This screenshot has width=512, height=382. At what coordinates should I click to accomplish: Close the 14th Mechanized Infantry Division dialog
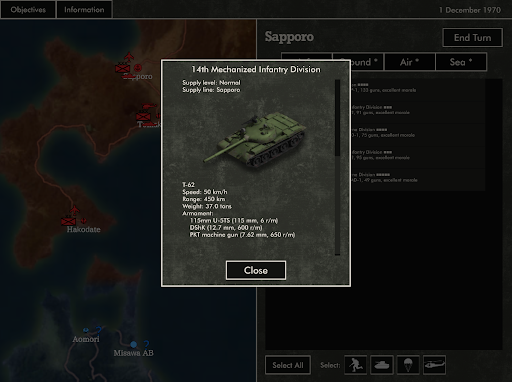(256, 270)
